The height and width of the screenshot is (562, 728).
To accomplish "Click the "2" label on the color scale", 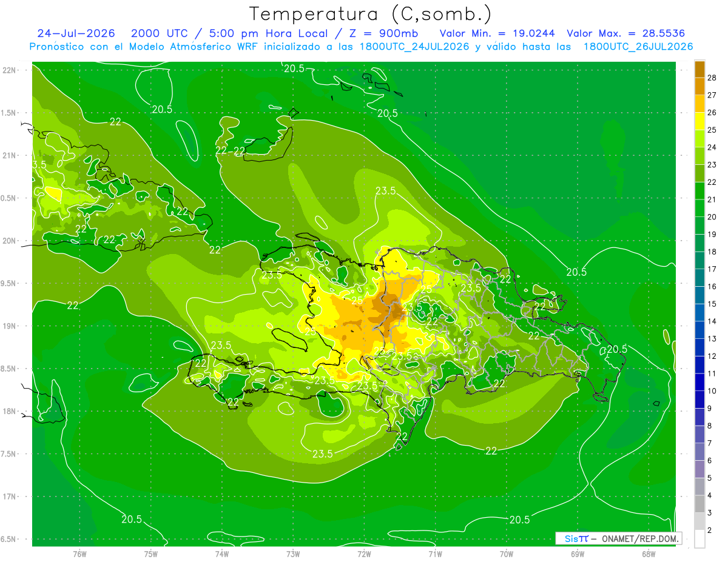I will pos(710,530).
